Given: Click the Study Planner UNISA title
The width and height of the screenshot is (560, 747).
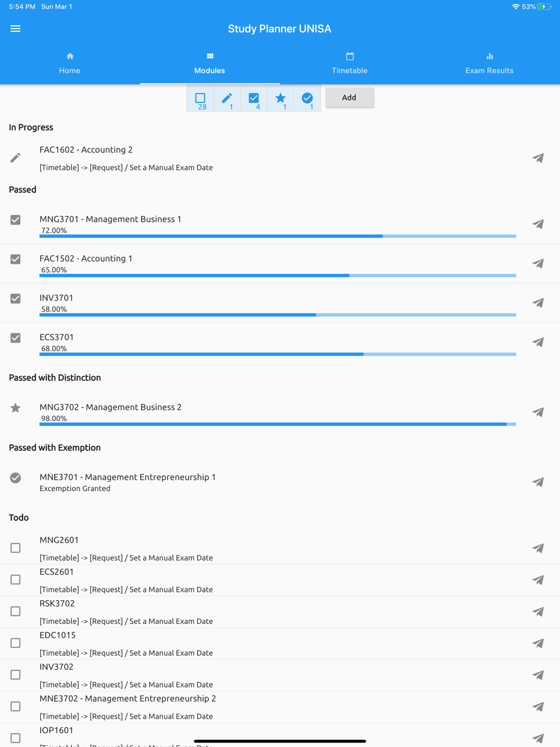Looking at the screenshot, I should tap(279, 29).
